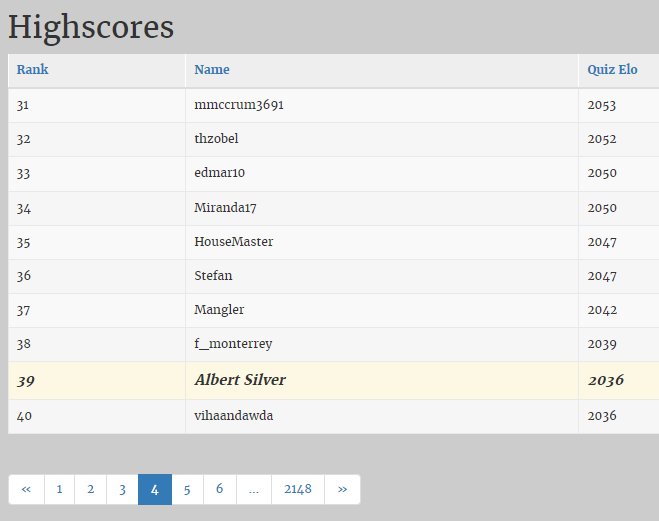
Task: Open pagination page 3
Action: click(122, 489)
